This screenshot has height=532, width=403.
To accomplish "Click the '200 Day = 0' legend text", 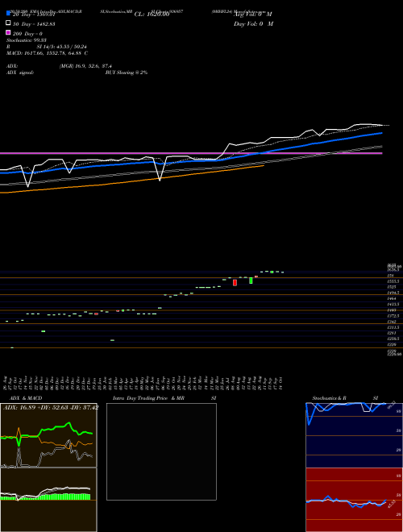I will point(27,34).
